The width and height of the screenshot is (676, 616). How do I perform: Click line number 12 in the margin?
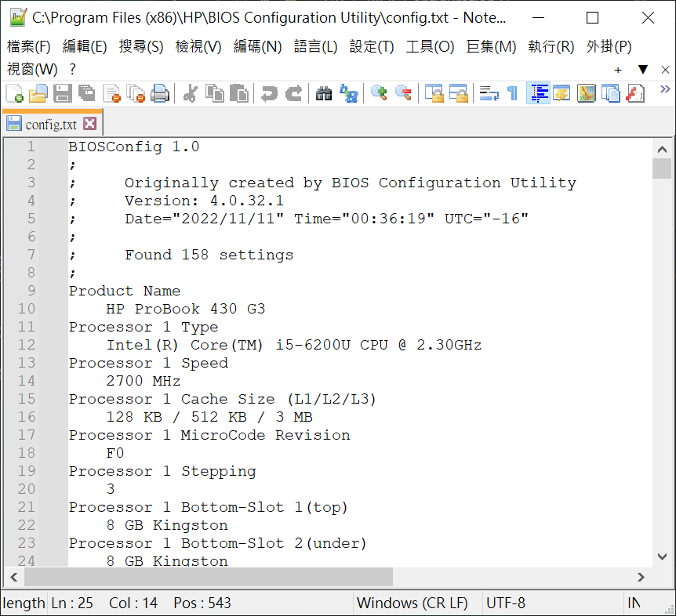(x=27, y=345)
